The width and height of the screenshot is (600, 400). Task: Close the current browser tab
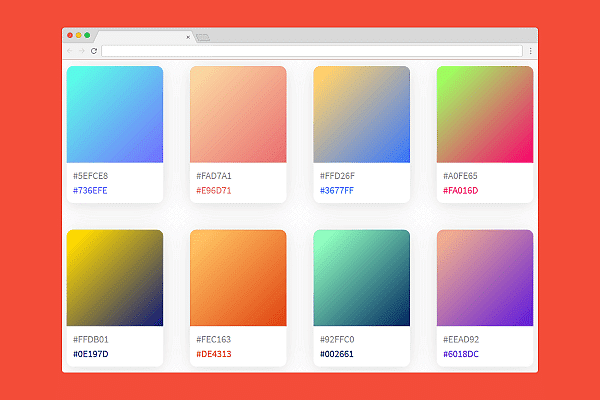point(188,36)
